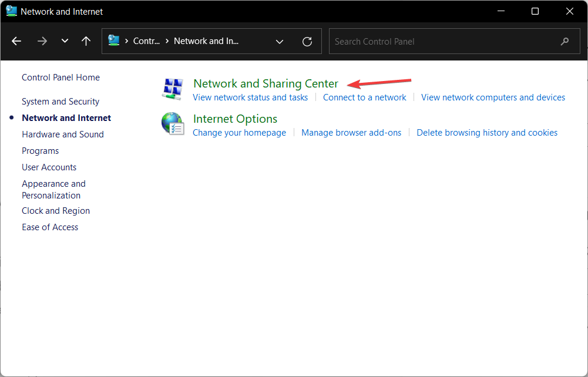
Task: Click View network status and tasks
Action: click(x=250, y=97)
